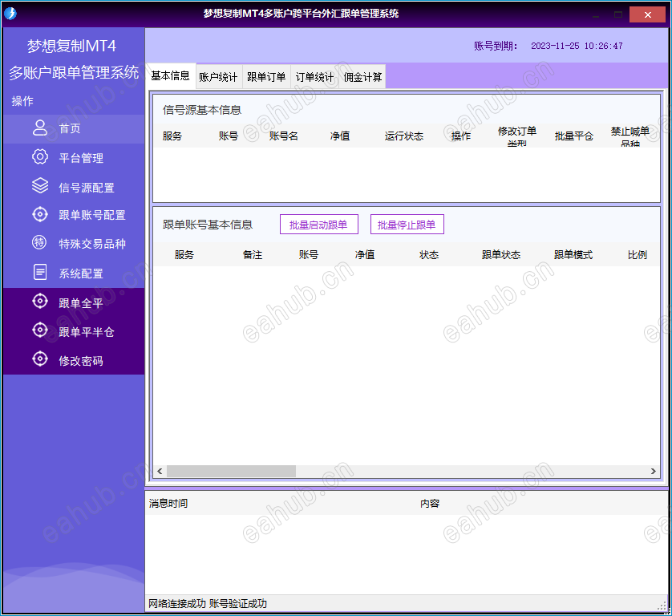Click the horizontal scrollbar thumb
This screenshot has height=616, width=672.
tap(231, 471)
